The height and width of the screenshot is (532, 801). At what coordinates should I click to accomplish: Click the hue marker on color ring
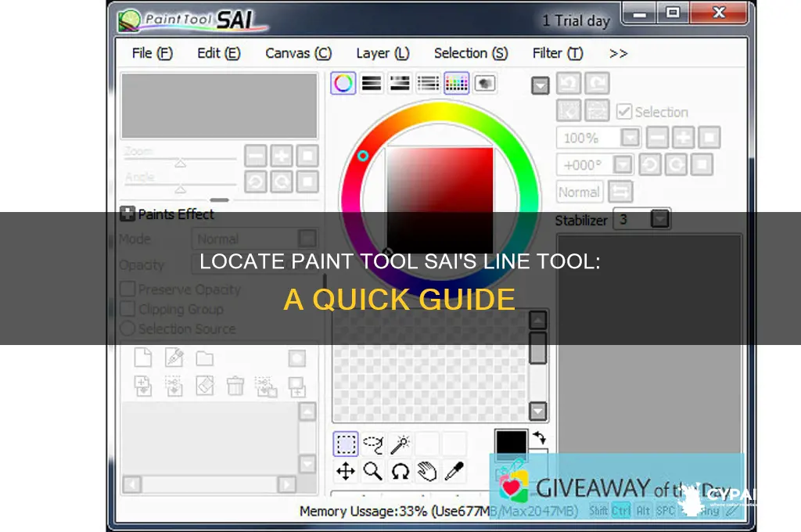coord(363,156)
